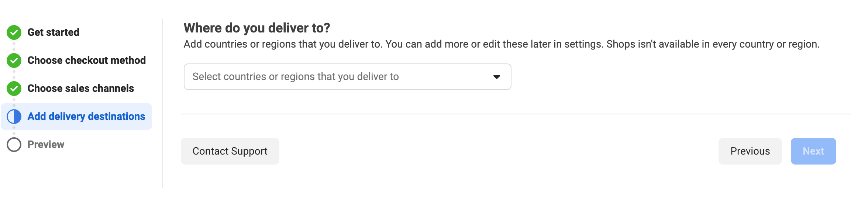Go back with the Previous button

pyautogui.click(x=750, y=151)
